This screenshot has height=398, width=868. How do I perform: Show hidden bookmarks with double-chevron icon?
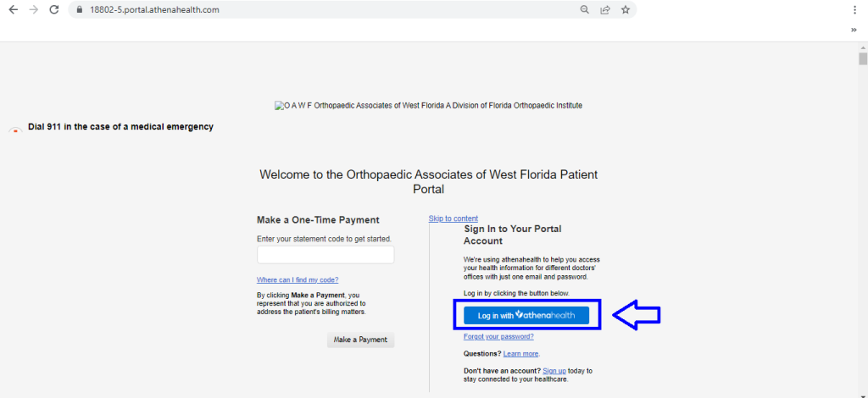[854, 30]
